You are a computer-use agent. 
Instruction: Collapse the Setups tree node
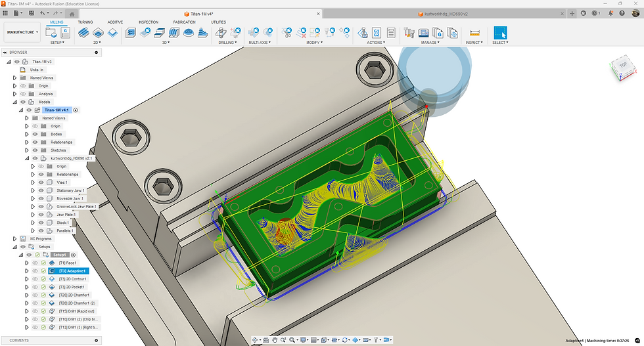pyautogui.click(x=14, y=247)
